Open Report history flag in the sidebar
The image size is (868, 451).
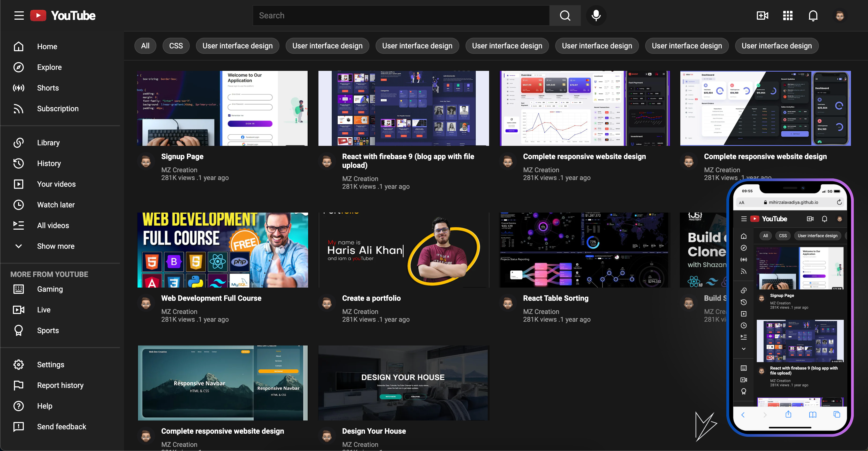61,385
